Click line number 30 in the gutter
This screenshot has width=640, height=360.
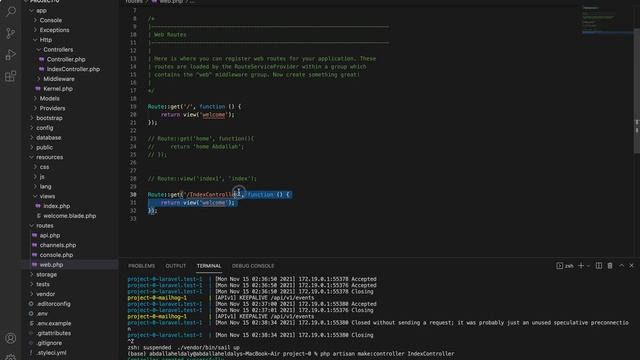133,195
